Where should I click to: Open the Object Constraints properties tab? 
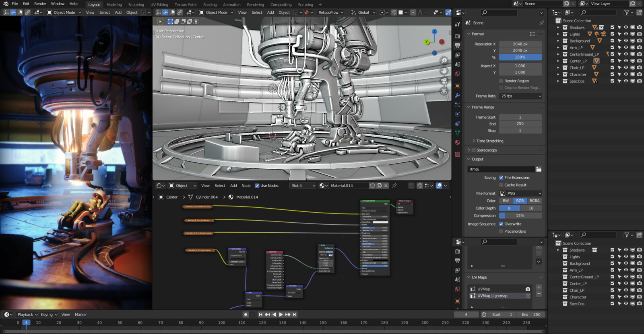pos(457,124)
